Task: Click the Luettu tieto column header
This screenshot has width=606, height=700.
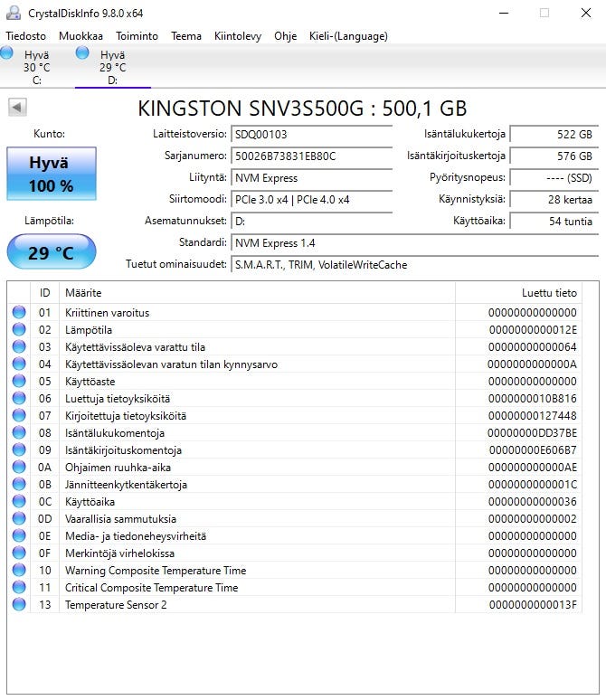Action: [549, 293]
